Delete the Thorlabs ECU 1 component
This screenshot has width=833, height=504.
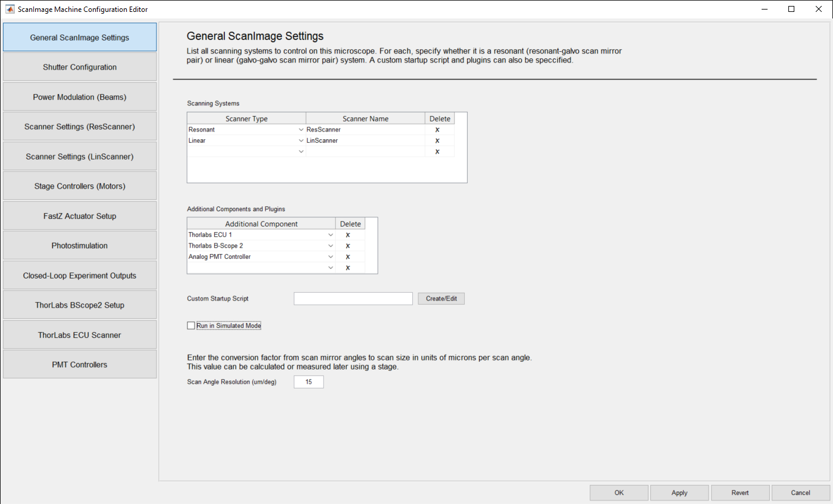(x=347, y=234)
